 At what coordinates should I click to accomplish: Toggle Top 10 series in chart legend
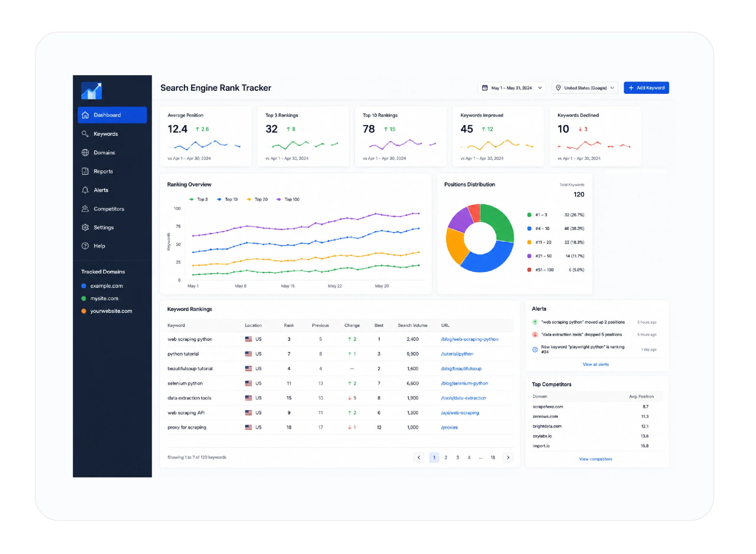227,199
